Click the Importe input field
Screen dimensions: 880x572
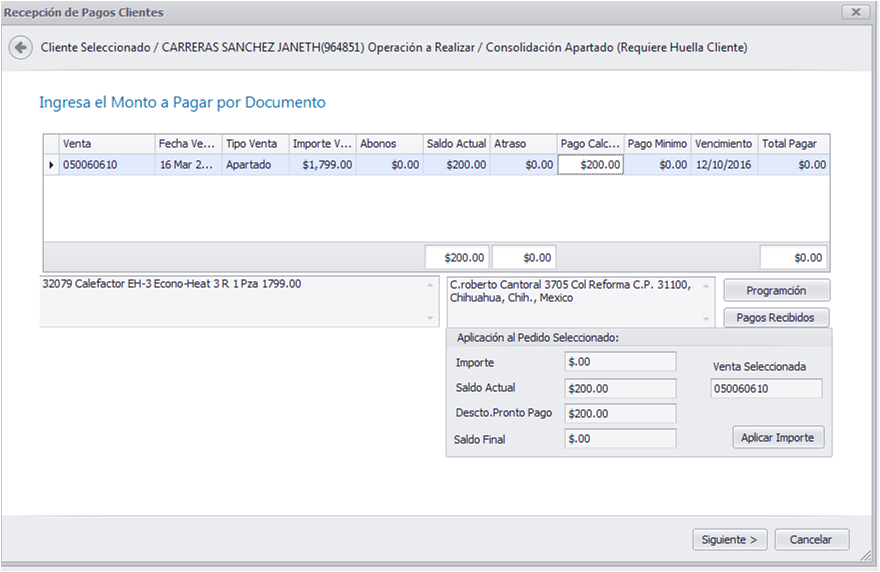[x=620, y=362]
